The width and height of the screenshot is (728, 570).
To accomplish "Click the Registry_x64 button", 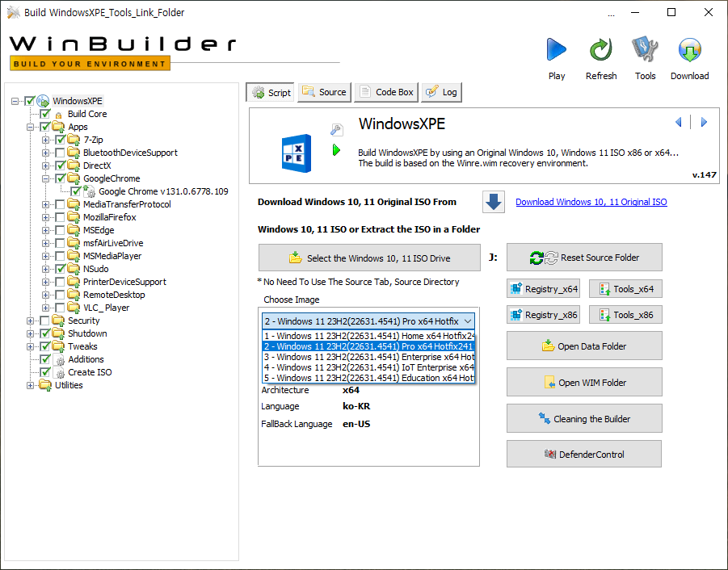I will (543, 289).
